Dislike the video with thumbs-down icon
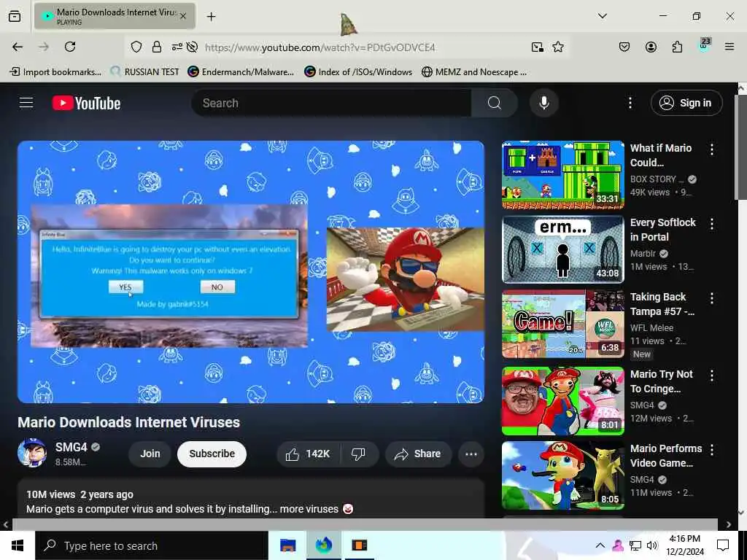The height and width of the screenshot is (560, 747). point(359,454)
